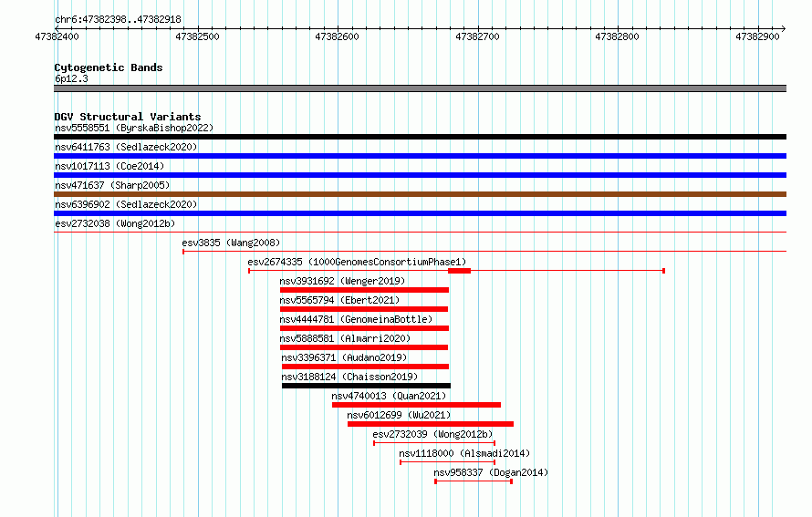
Task: Click the red bar under nsv4444781
Action: (365, 328)
